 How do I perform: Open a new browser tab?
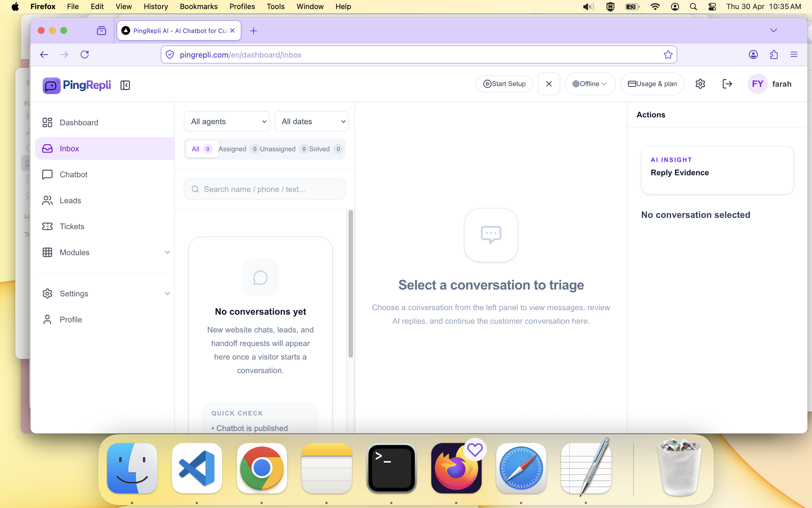(254, 30)
